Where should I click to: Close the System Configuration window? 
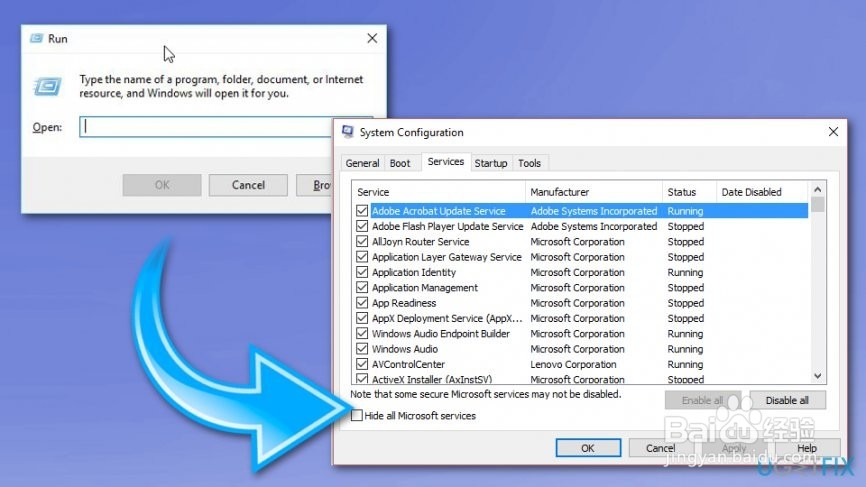[833, 132]
